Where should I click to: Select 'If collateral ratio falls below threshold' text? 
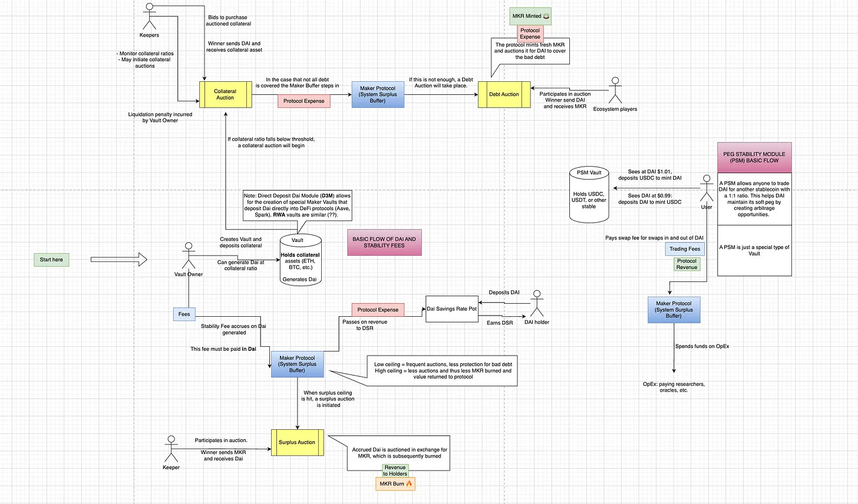271,142
